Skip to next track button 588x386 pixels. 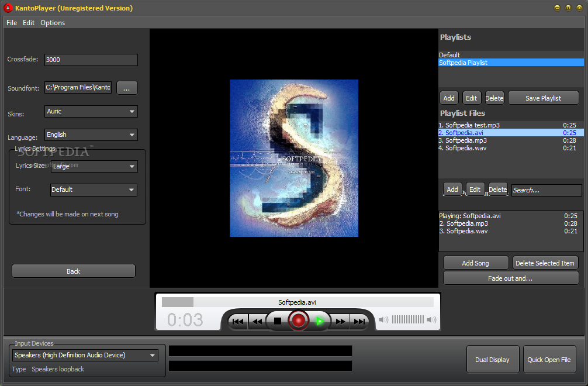click(359, 322)
